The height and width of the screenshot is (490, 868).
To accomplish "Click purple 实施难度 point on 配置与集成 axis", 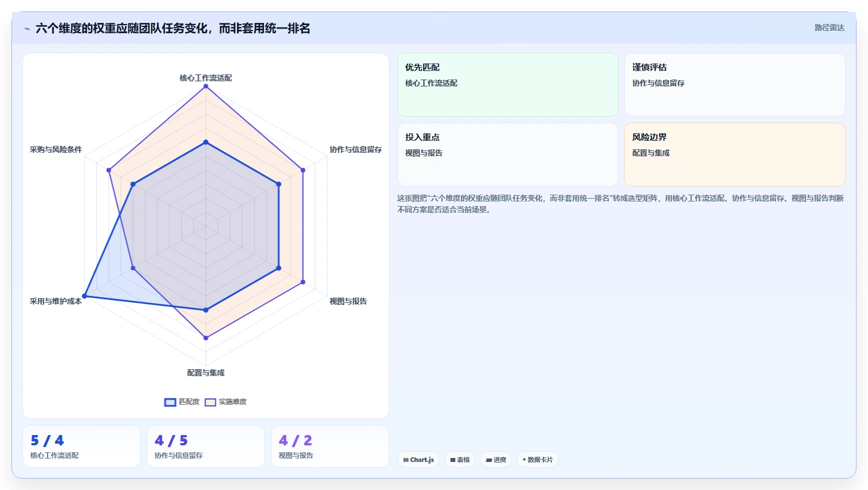I will [206, 338].
